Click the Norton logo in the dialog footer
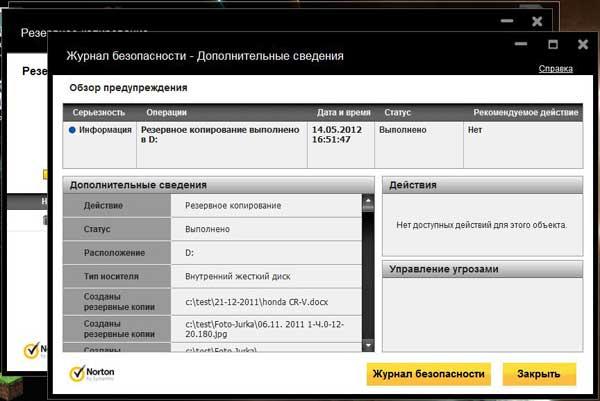The height and width of the screenshot is (401, 600). pyautogui.click(x=92, y=373)
